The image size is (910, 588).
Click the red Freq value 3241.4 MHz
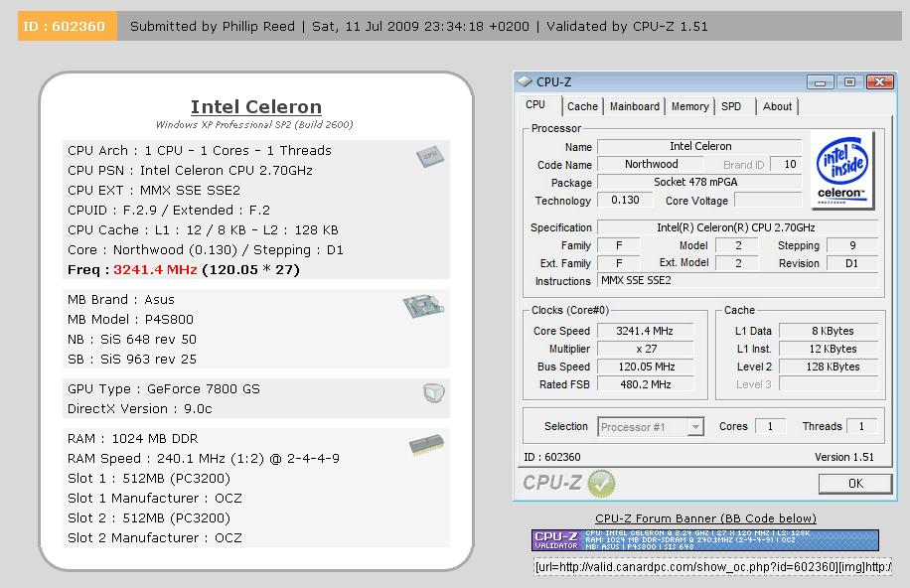155,270
